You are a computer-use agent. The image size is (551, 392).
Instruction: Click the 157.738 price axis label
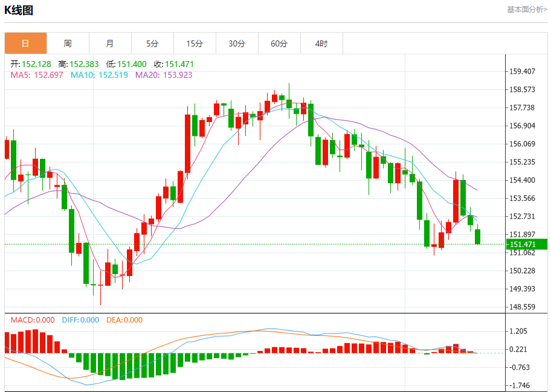point(522,108)
